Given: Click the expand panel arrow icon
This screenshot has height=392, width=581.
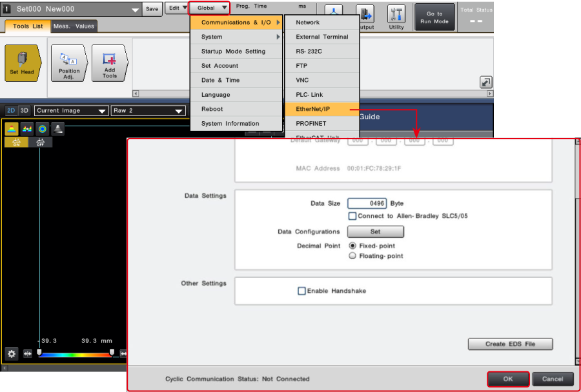Looking at the screenshot, I should coord(485,82).
